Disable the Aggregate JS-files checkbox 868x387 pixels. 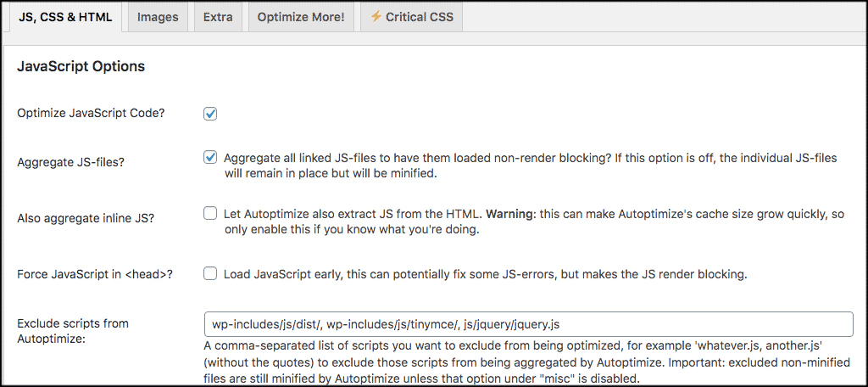(x=210, y=157)
